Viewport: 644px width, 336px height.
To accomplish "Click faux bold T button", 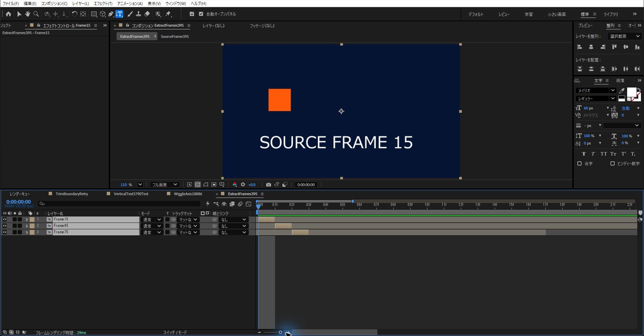I will tap(584, 154).
